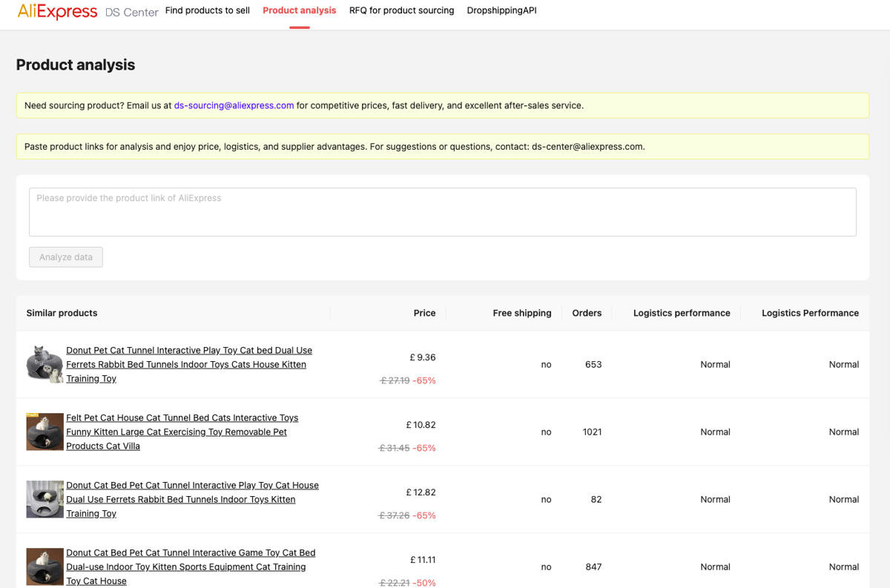Click the £ 12.82 price
This screenshot has width=890, height=588.
pyautogui.click(x=421, y=492)
